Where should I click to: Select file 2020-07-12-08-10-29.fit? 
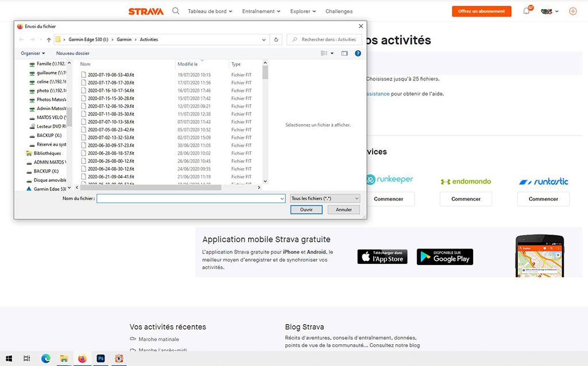[x=111, y=106]
